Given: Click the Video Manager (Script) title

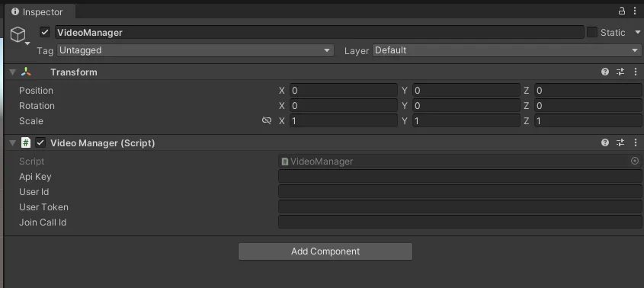Looking at the screenshot, I should click(x=103, y=142).
